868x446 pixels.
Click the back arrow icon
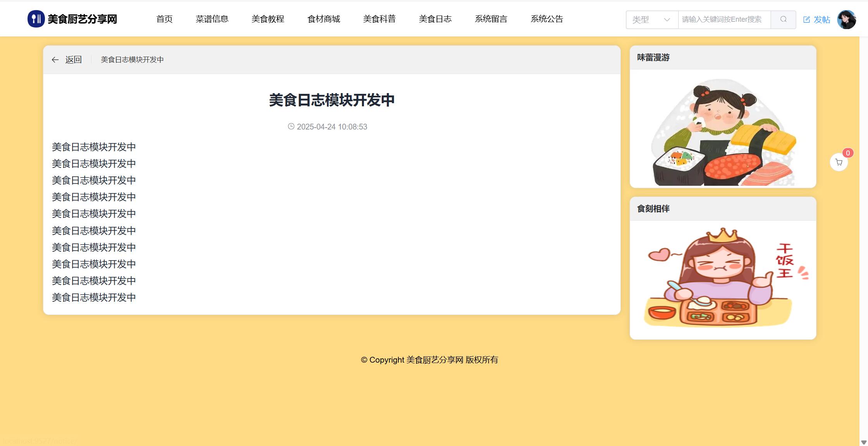(x=55, y=60)
